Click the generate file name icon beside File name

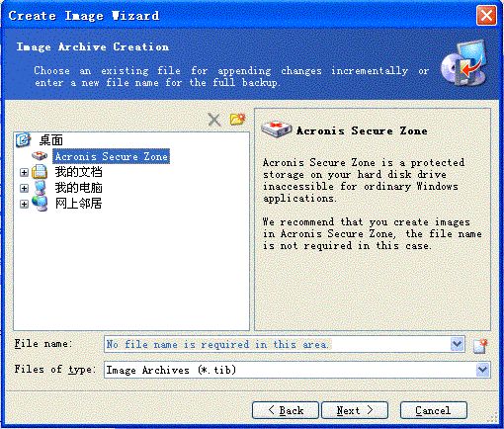[480, 346]
